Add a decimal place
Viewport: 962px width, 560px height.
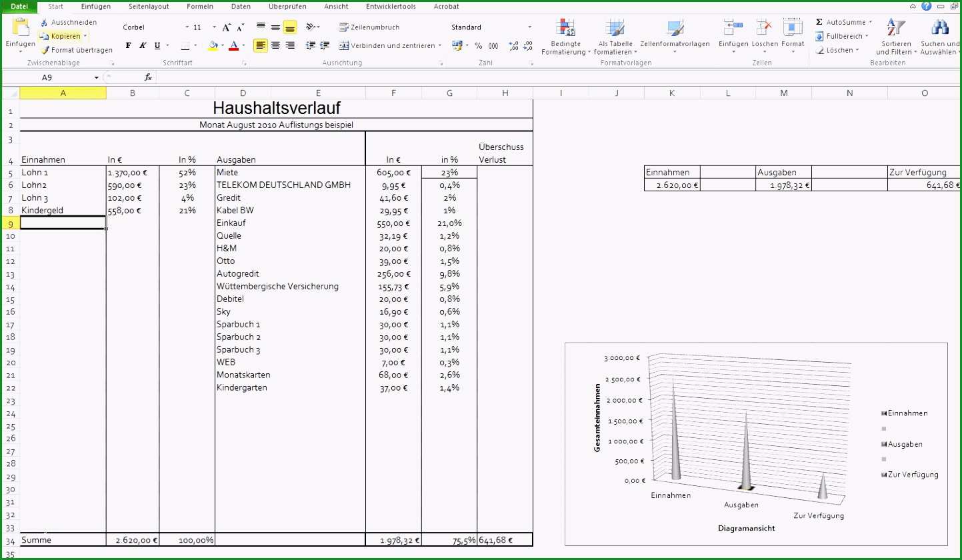coord(513,45)
